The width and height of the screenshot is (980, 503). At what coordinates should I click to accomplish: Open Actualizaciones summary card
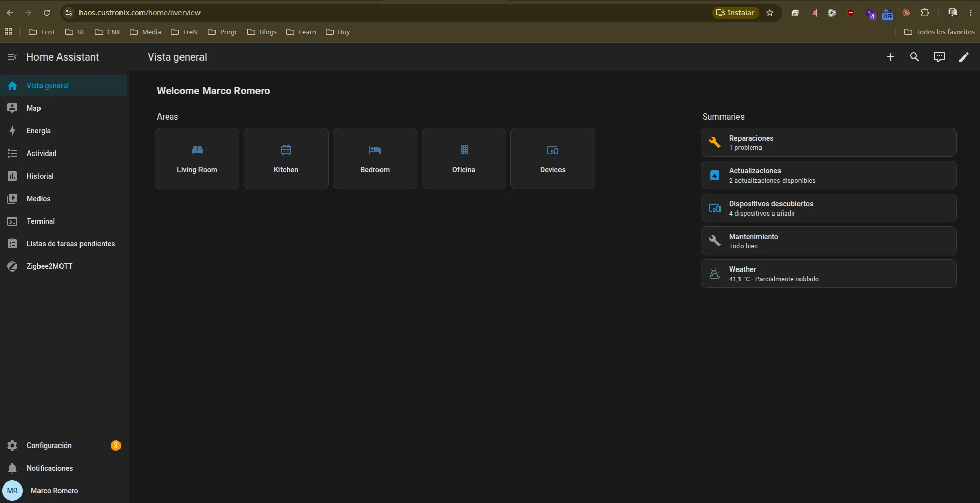point(829,175)
